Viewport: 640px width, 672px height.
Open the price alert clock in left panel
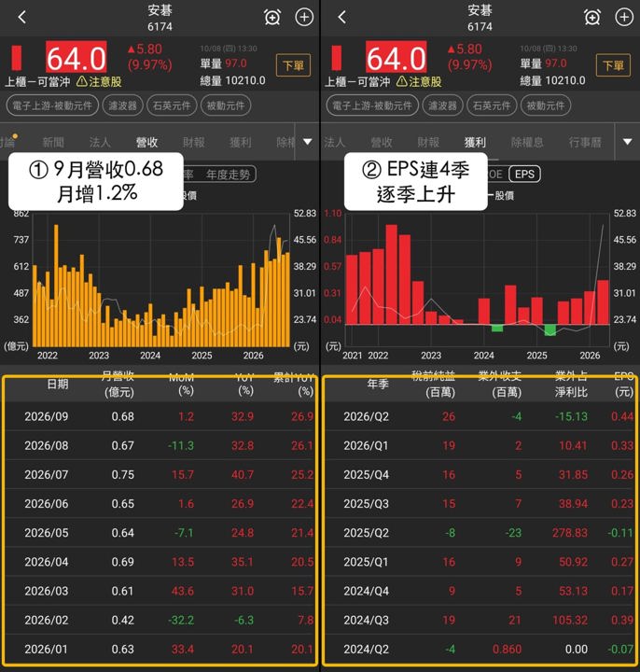tap(272, 17)
